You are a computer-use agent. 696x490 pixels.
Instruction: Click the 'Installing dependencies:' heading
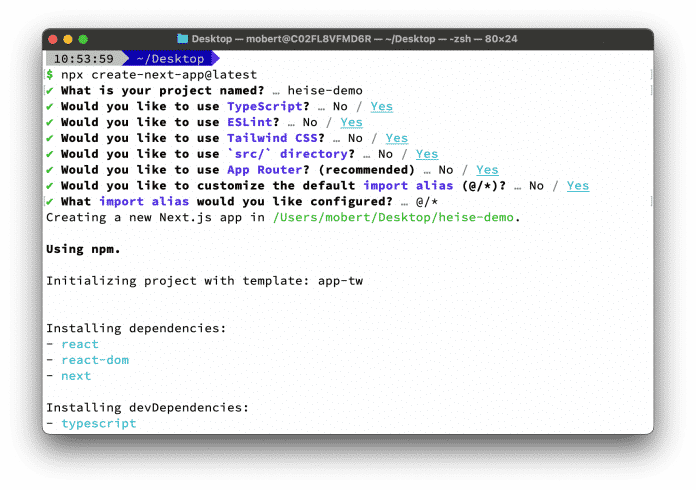136,328
